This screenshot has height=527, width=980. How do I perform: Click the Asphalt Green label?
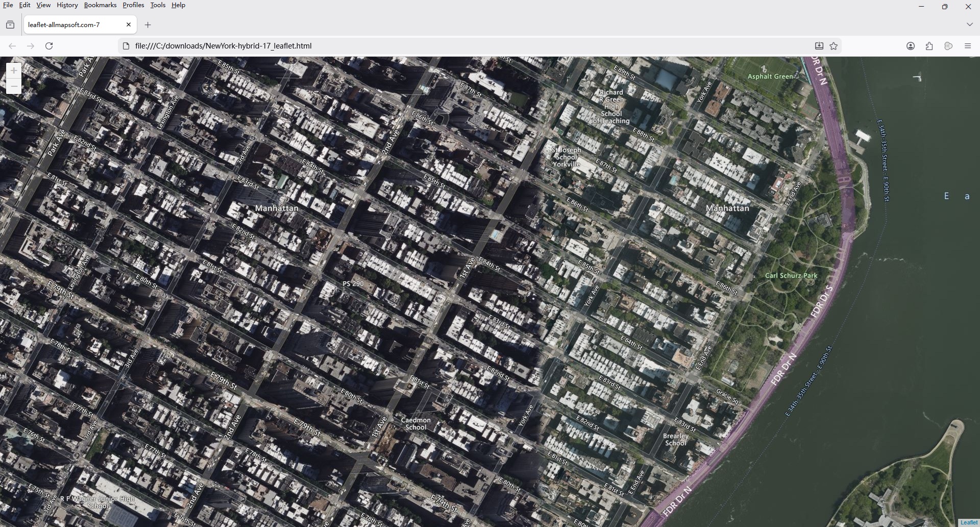(x=770, y=77)
